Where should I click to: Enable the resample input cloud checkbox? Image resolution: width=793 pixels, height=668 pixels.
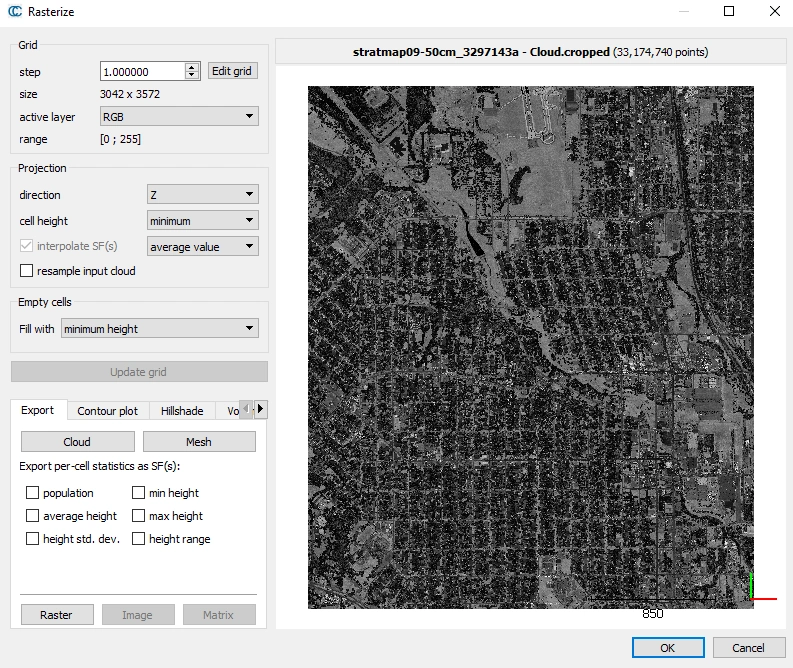27,271
